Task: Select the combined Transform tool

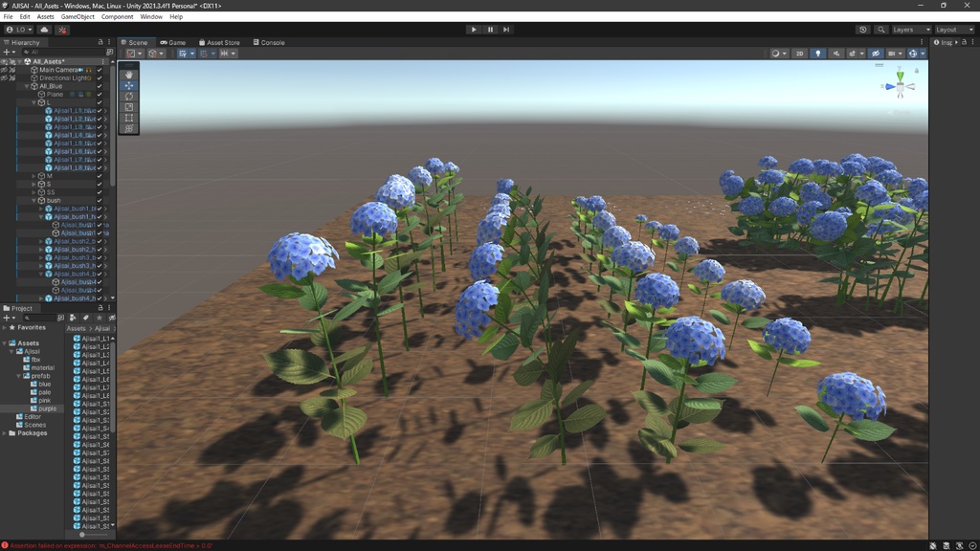Action: coord(129,129)
